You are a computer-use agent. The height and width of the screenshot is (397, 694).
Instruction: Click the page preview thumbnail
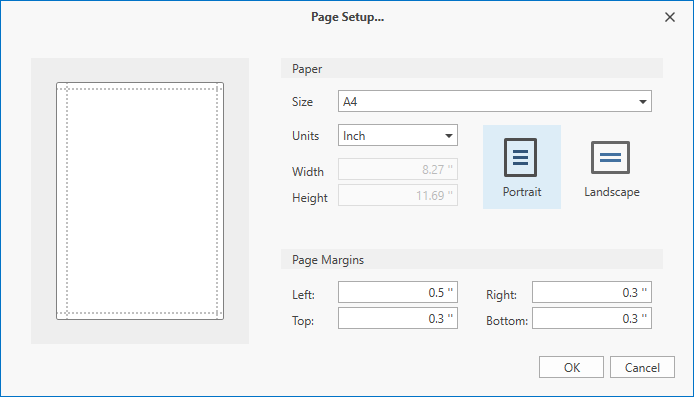tap(140, 201)
